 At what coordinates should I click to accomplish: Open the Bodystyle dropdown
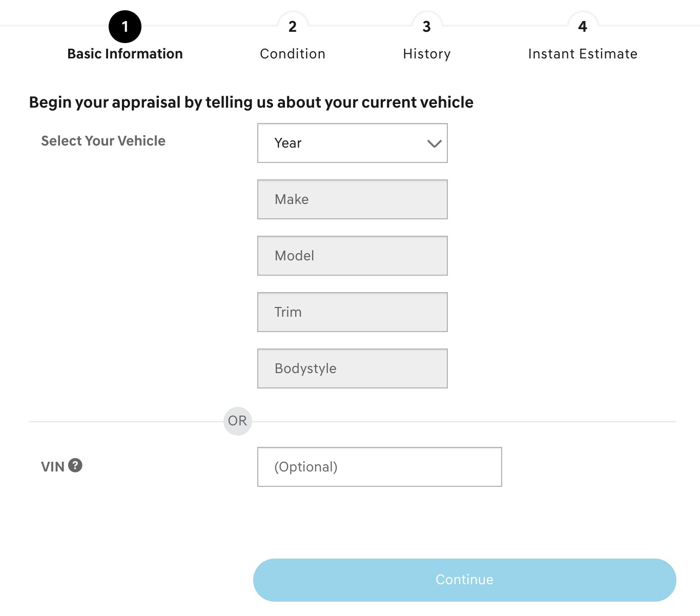pyautogui.click(x=353, y=368)
